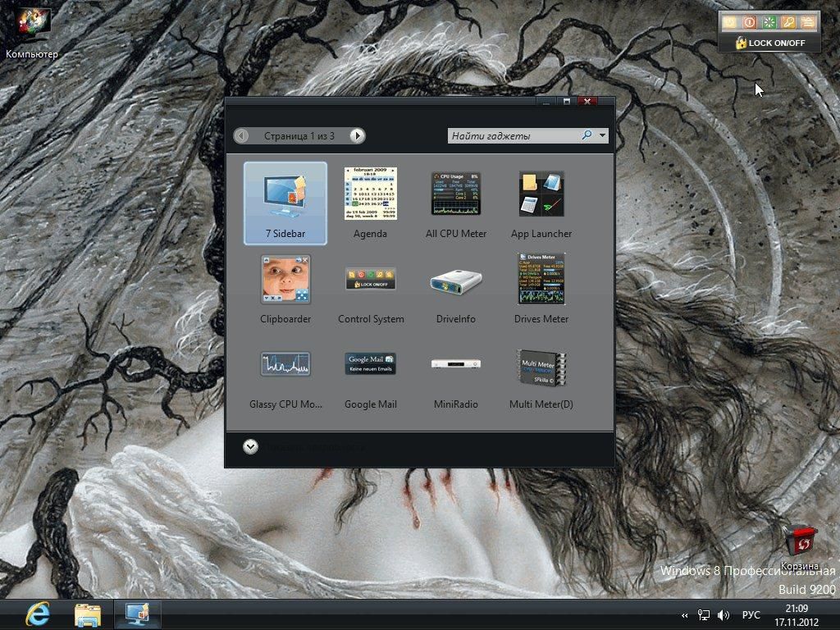Switch input language via РУС indicator
The image size is (840, 630).
click(x=751, y=615)
